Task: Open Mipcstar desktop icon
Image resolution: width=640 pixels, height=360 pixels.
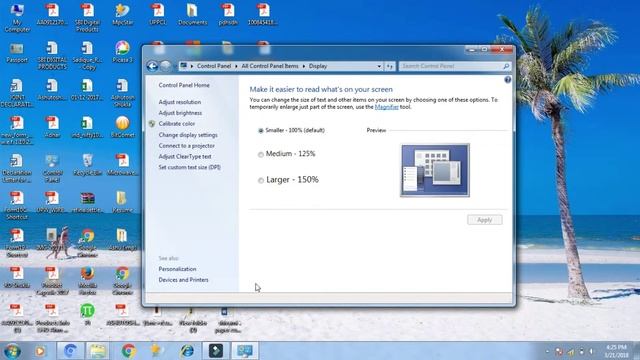Action: (122, 14)
